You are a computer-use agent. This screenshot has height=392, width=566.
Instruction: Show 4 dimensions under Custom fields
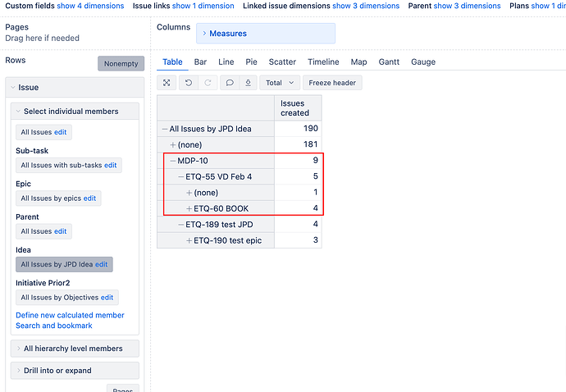(90, 6)
